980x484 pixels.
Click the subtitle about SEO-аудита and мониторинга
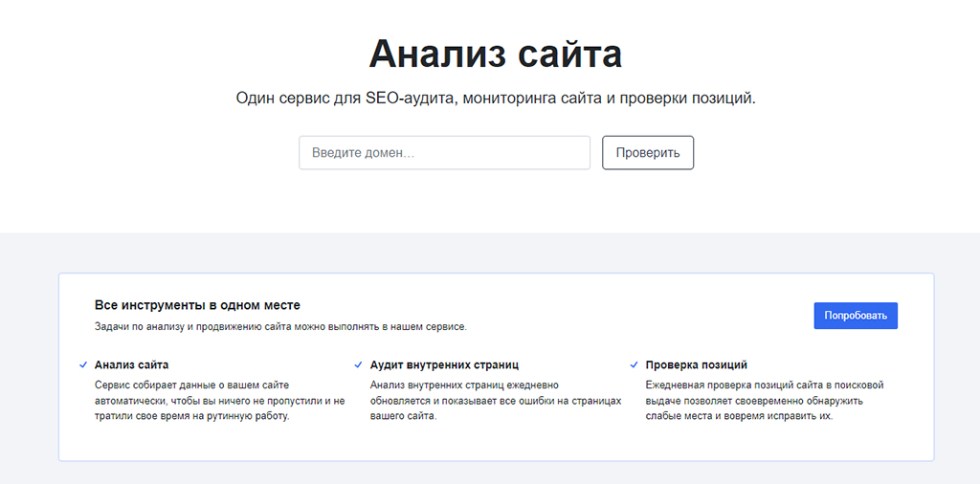495,99
